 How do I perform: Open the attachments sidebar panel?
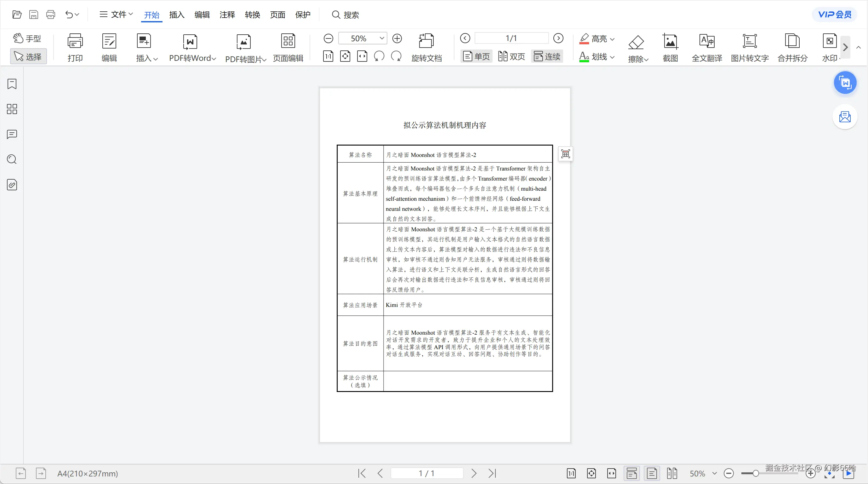point(12,185)
